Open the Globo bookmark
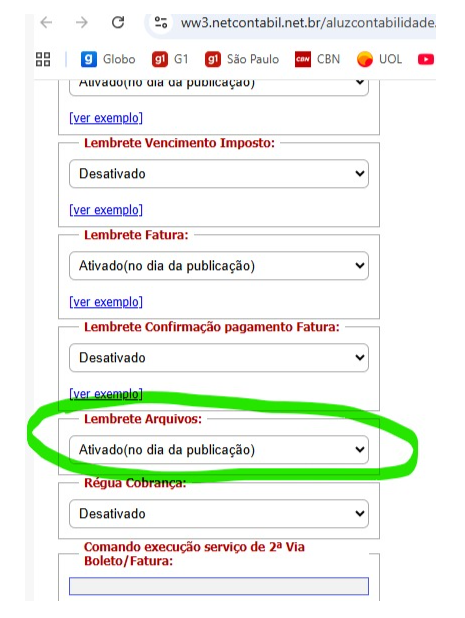The width and height of the screenshot is (465, 618). (x=108, y=60)
